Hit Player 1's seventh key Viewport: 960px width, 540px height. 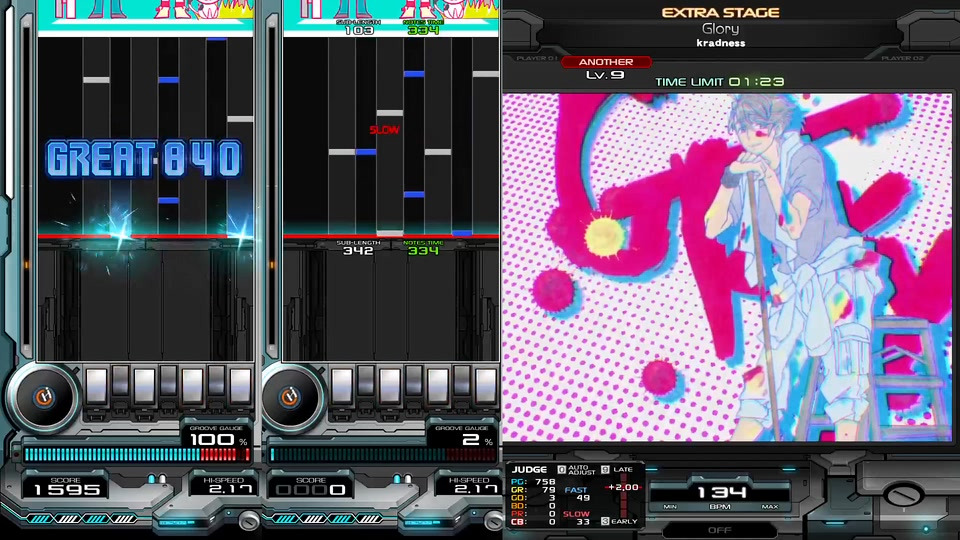click(240, 386)
